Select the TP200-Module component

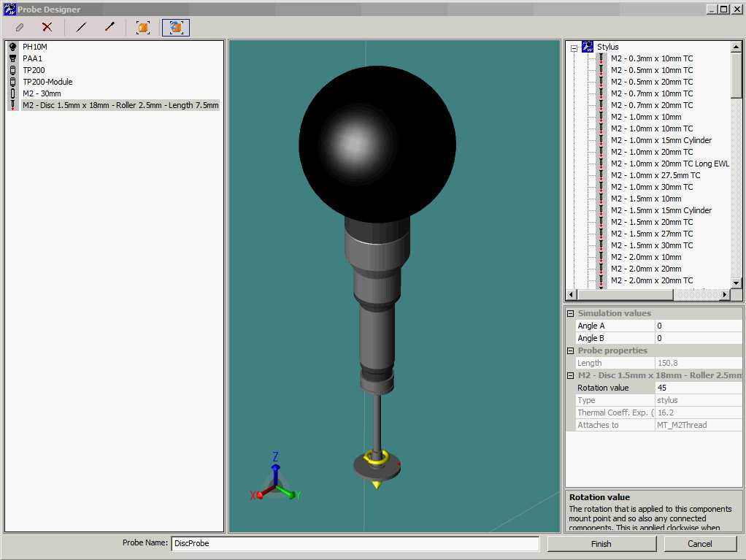(47, 82)
